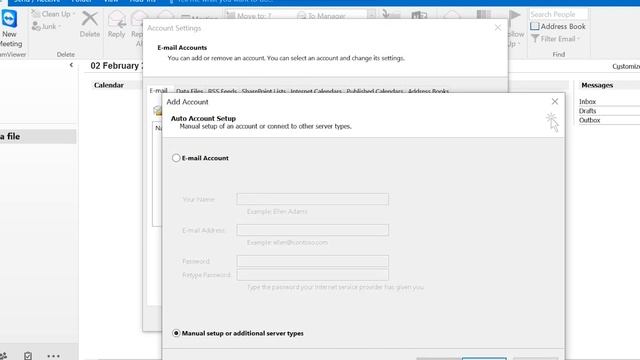The image size is (640, 360).
Task: Click the Retype Password input field
Action: coord(313,275)
